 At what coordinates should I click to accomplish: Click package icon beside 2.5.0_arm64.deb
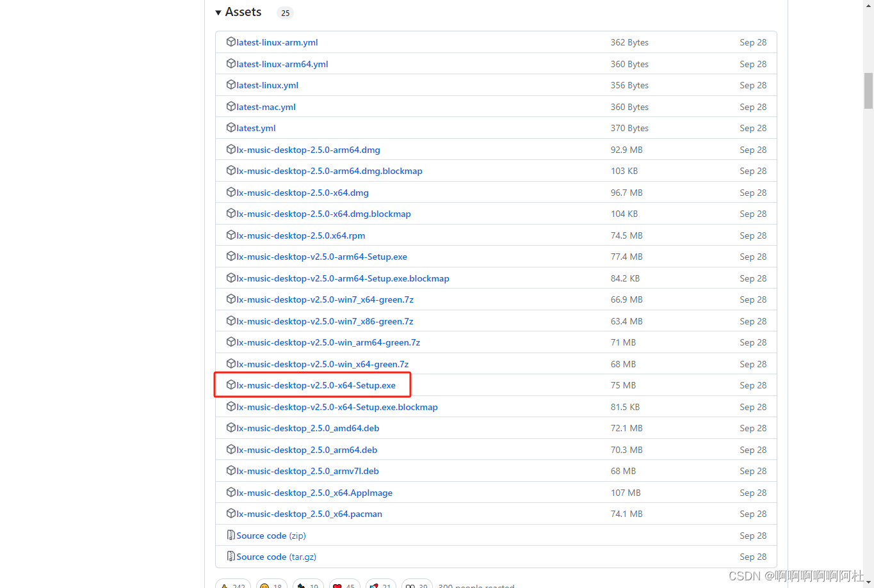[x=231, y=449]
